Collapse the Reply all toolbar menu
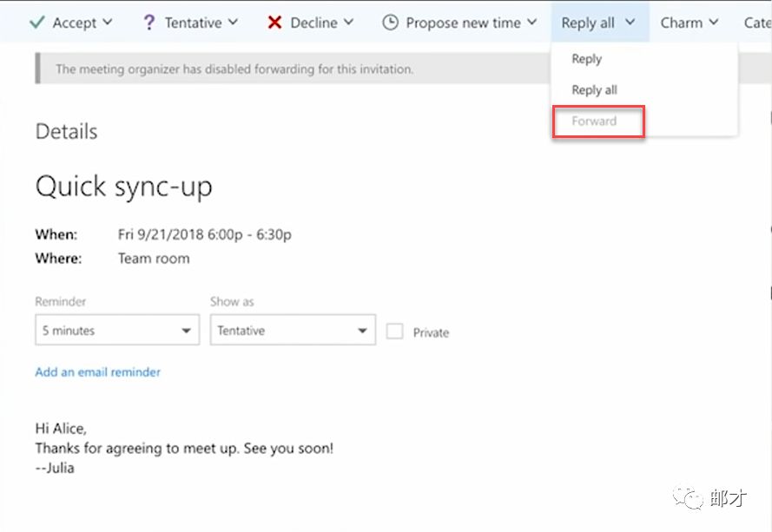The width and height of the screenshot is (772, 532). (x=598, y=23)
